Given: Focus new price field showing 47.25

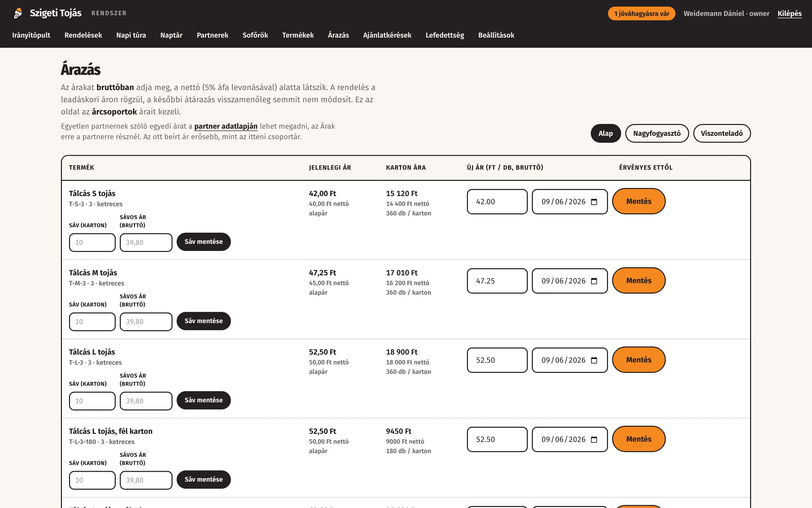Looking at the screenshot, I should pyautogui.click(x=497, y=281).
